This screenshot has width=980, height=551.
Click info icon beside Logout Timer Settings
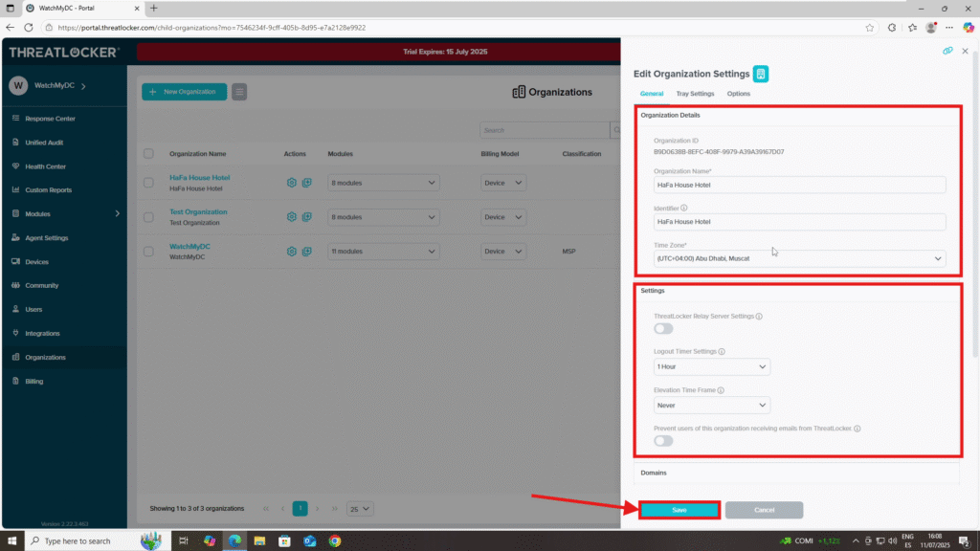(722, 352)
